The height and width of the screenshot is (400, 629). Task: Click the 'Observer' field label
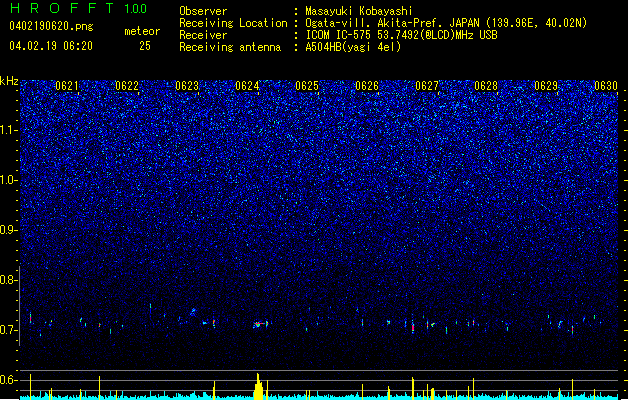coord(203,11)
